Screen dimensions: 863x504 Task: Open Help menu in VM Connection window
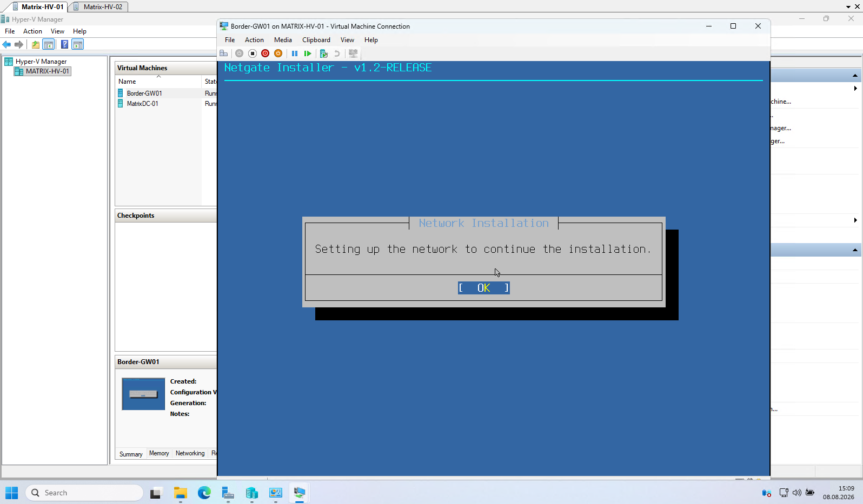click(371, 40)
